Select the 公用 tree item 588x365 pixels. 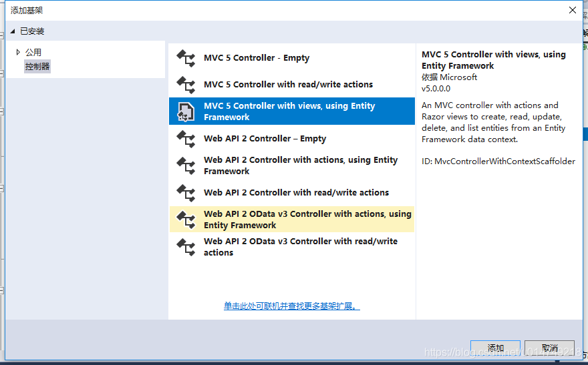click(33, 53)
